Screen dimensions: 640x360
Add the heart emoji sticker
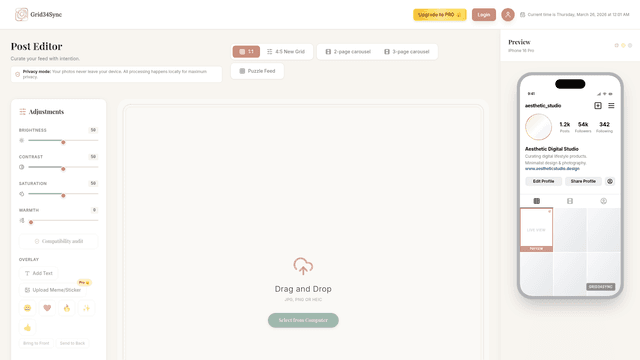47,308
